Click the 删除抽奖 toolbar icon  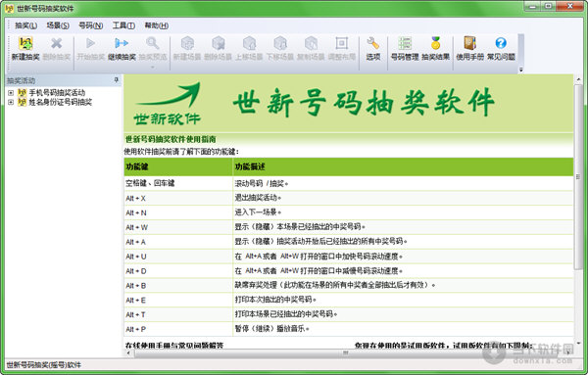click(57, 44)
